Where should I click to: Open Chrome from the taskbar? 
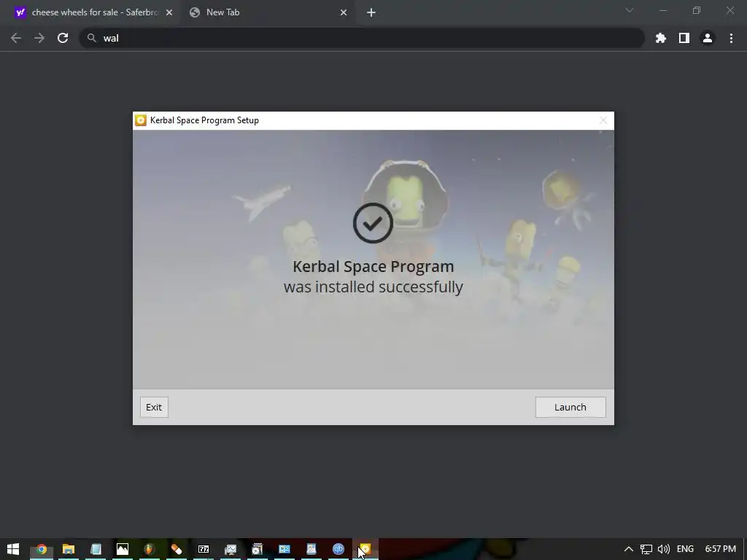(x=42, y=549)
